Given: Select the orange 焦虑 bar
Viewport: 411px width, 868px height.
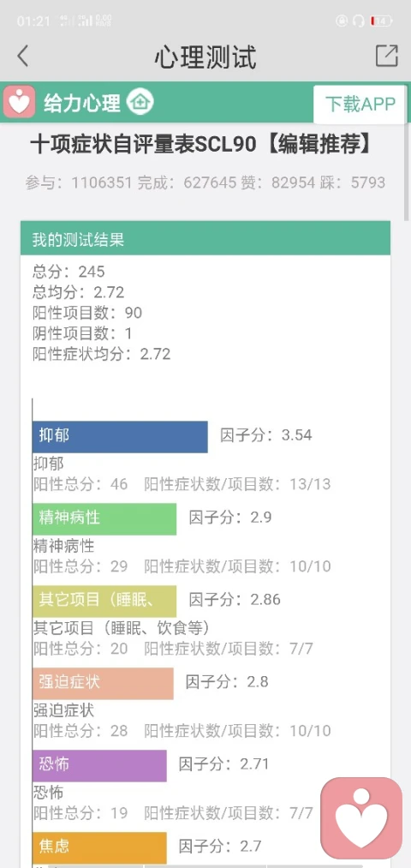Looking at the screenshot, I should point(99,847).
